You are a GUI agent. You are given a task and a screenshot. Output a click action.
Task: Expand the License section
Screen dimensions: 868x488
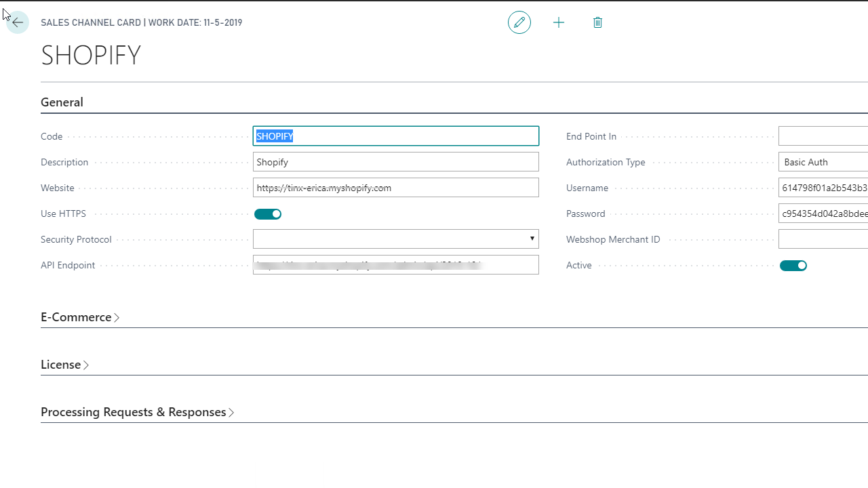65,365
